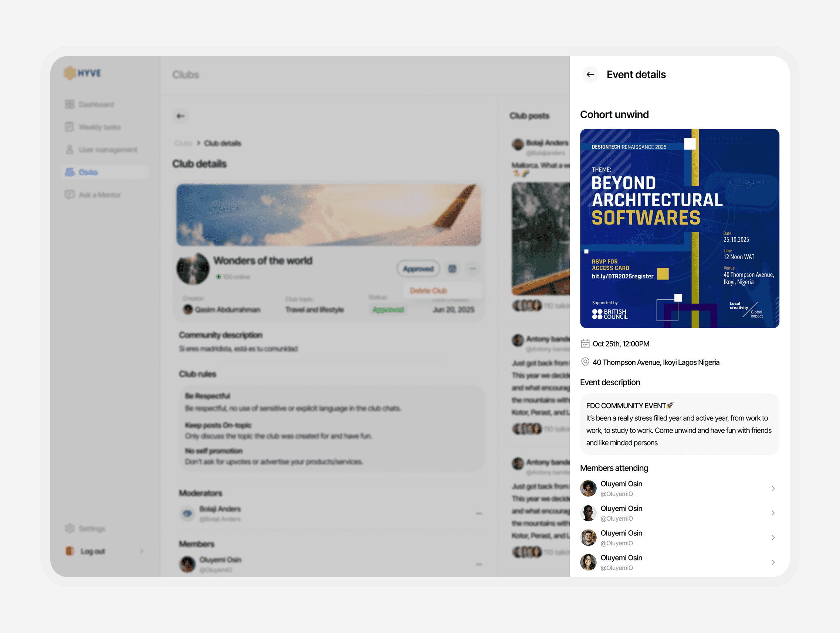840x633 pixels.
Task: Open the ellipsis menu on the club header
Action: coord(473,268)
